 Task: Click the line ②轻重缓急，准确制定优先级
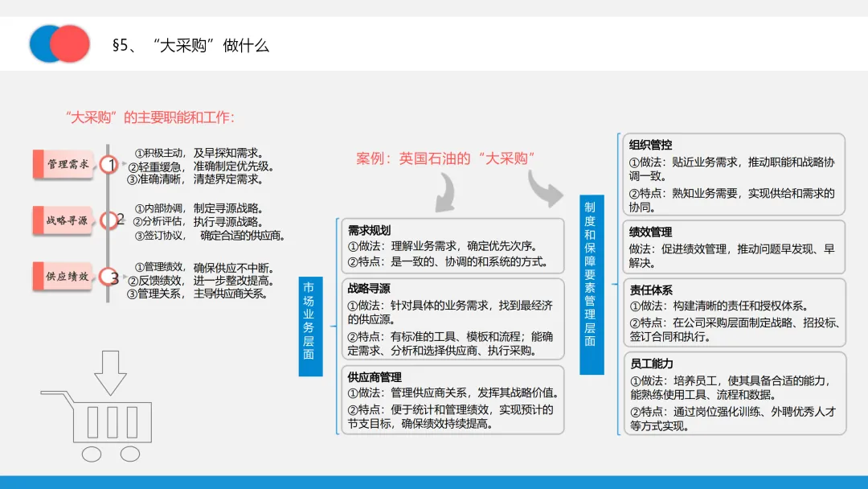coord(201,166)
